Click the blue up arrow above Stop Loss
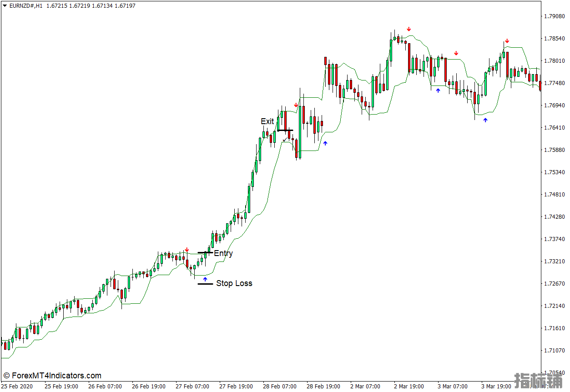Screen dimensions: 570x392 [x=205, y=279]
